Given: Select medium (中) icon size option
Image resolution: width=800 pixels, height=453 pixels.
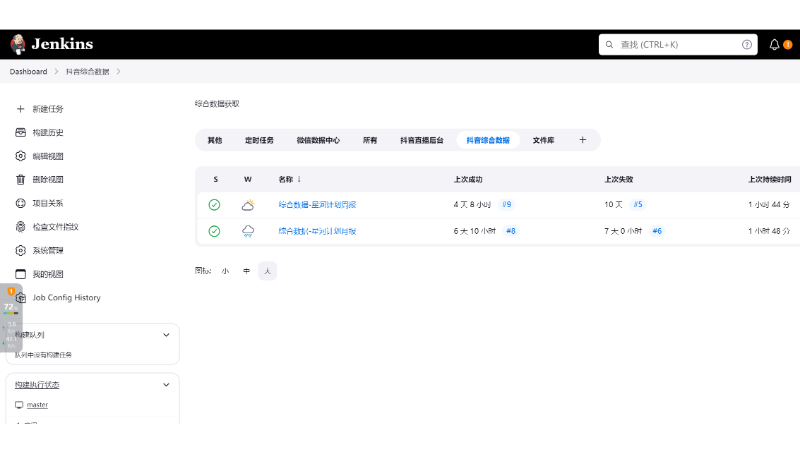Looking at the screenshot, I should 246,270.
